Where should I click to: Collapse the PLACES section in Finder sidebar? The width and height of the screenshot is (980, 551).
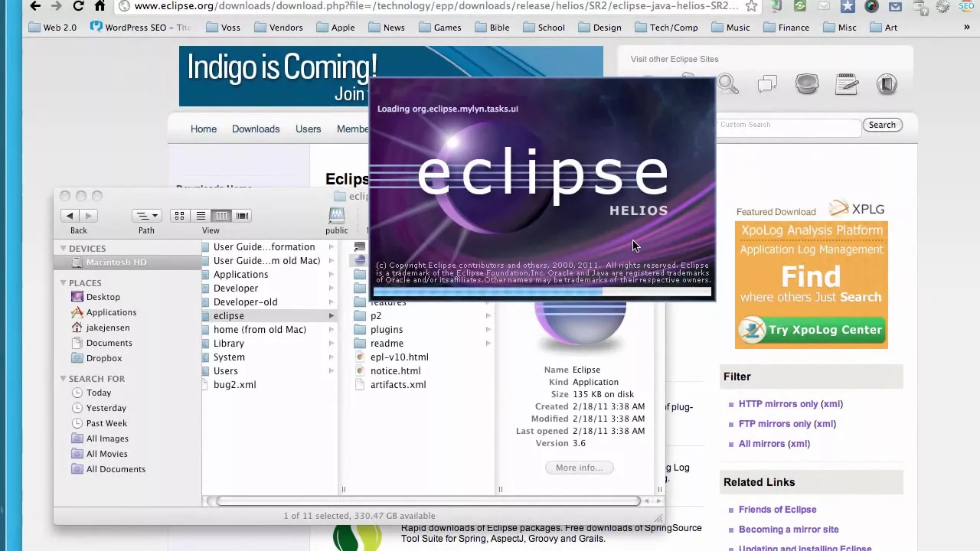click(64, 283)
